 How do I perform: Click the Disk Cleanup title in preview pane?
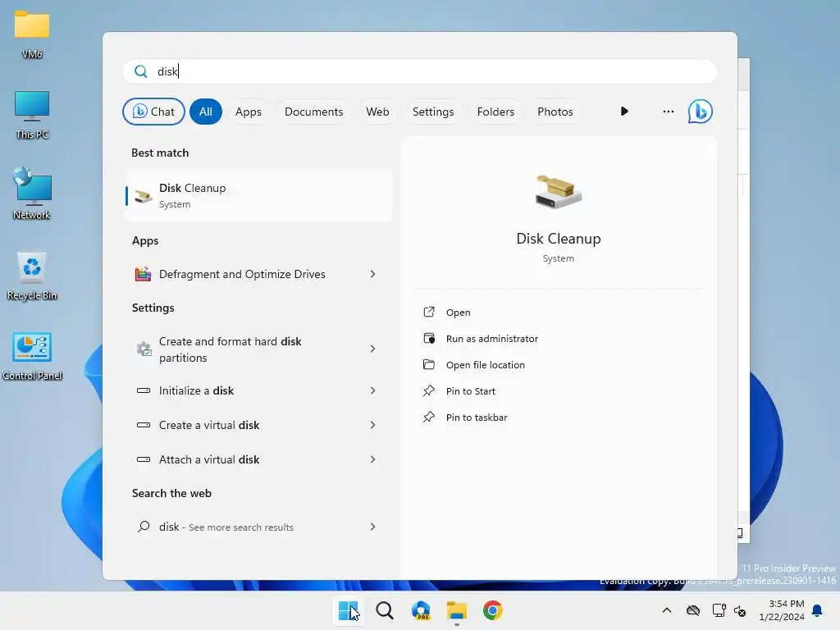point(558,239)
